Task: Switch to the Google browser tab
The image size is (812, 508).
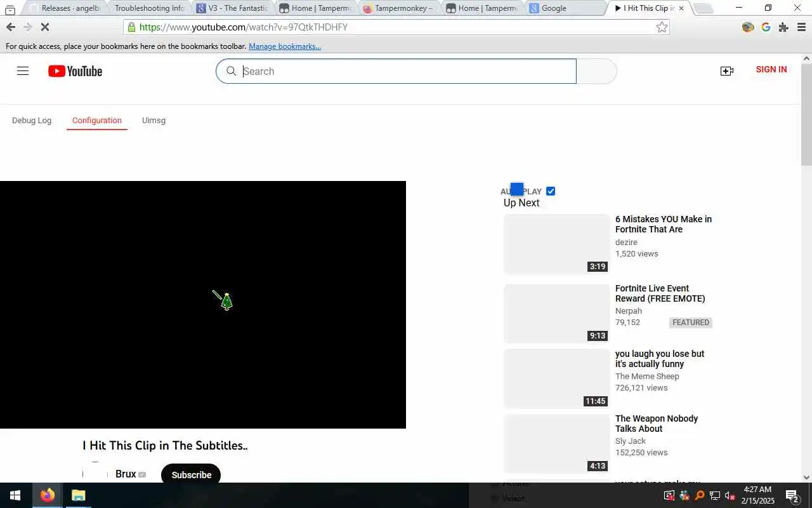Action: point(565,8)
